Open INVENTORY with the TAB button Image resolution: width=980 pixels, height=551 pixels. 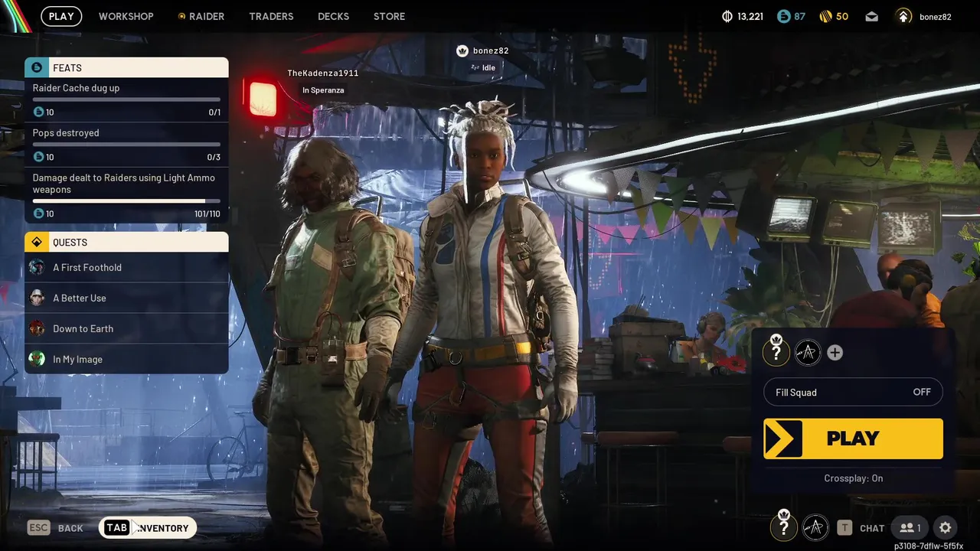tap(148, 527)
